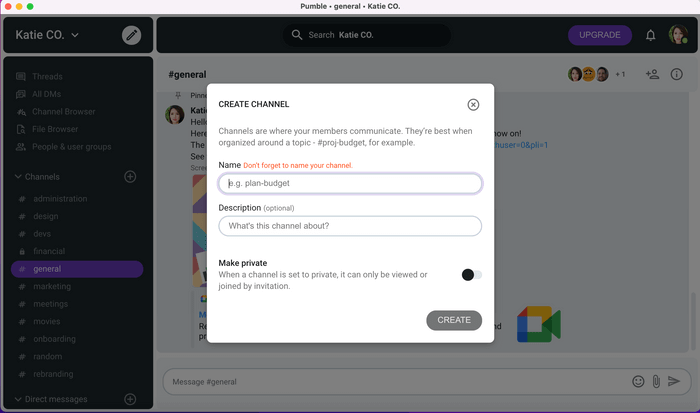Open channel info icon

676,74
